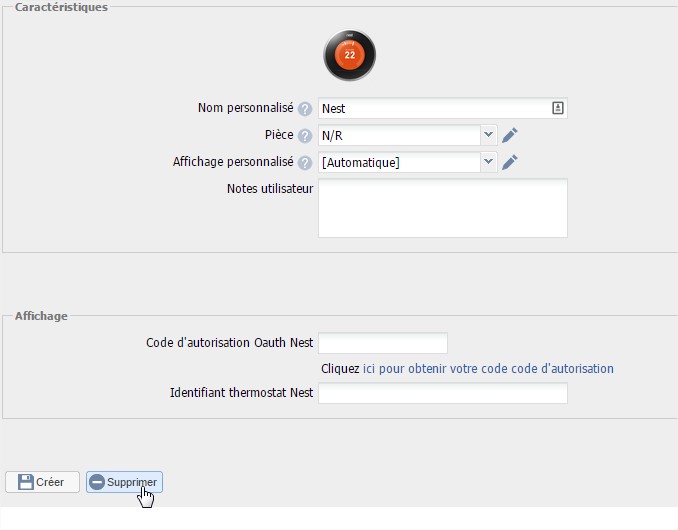Click the minus icon on Supprimer
Viewport: 678px width, 530px height.
pyautogui.click(x=97, y=482)
